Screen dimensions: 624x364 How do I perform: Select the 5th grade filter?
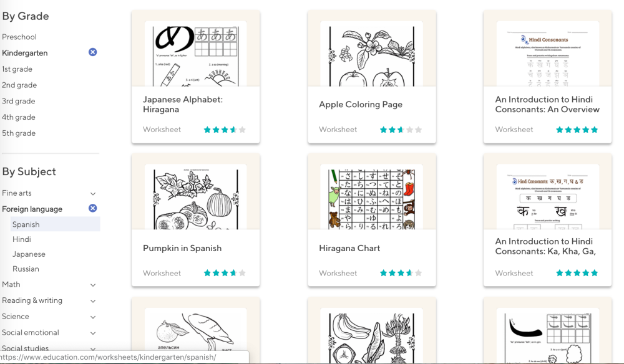click(19, 133)
